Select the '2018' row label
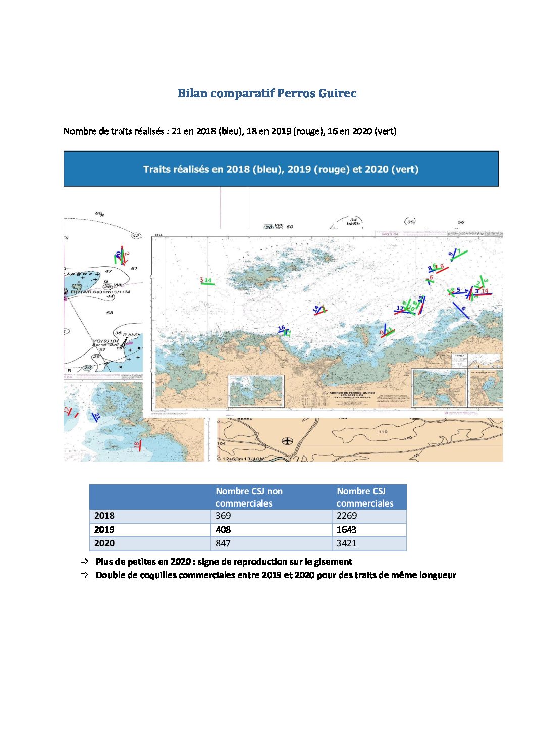 pos(104,516)
